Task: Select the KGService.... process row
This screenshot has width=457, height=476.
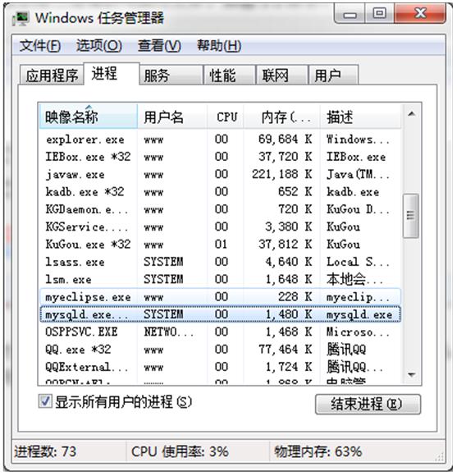Action: pyautogui.click(x=221, y=227)
